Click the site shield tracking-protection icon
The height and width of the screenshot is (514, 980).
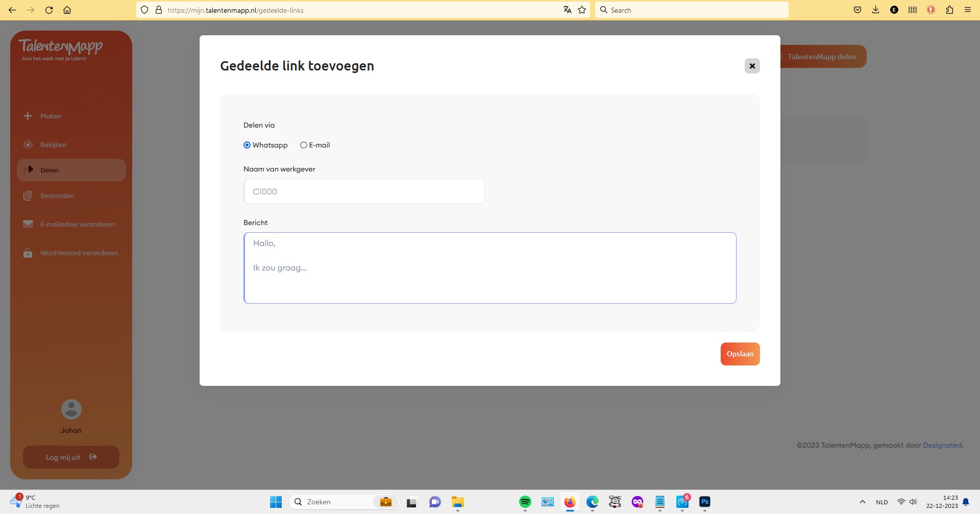click(144, 10)
